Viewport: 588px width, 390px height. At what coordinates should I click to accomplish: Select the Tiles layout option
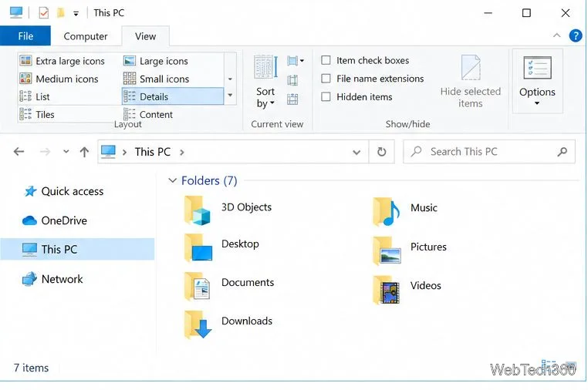(x=37, y=114)
